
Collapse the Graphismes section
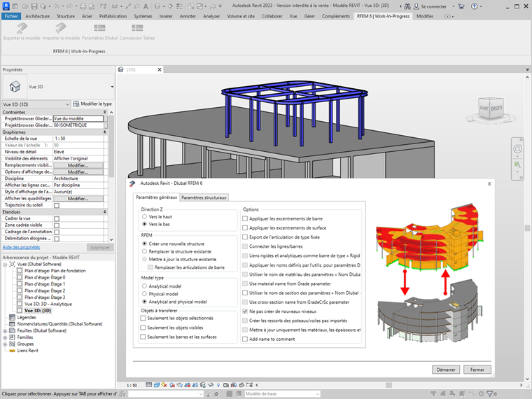click(105, 132)
